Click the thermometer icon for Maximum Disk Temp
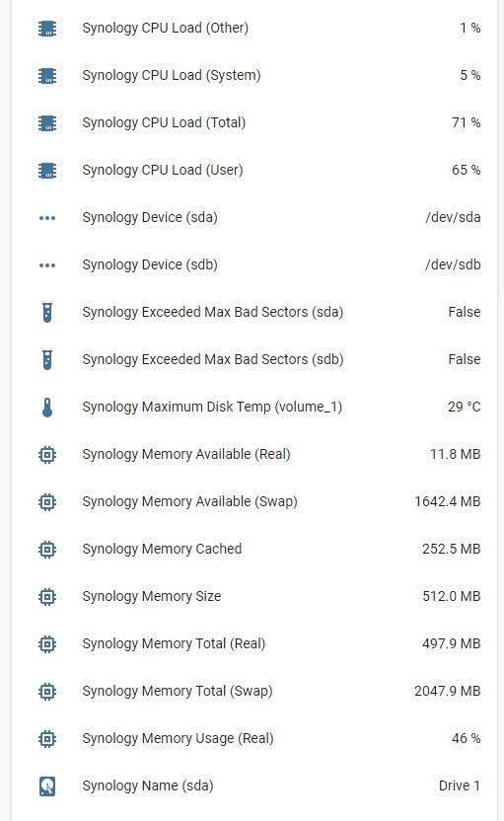Viewport: 504px width, 821px height. [47, 408]
